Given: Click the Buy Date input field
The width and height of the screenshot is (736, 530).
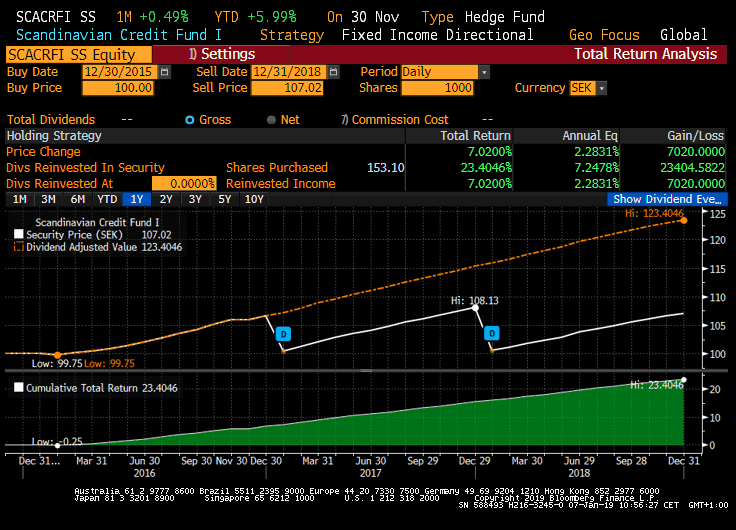Looking at the screenshot, I should (x=121, y=72).
